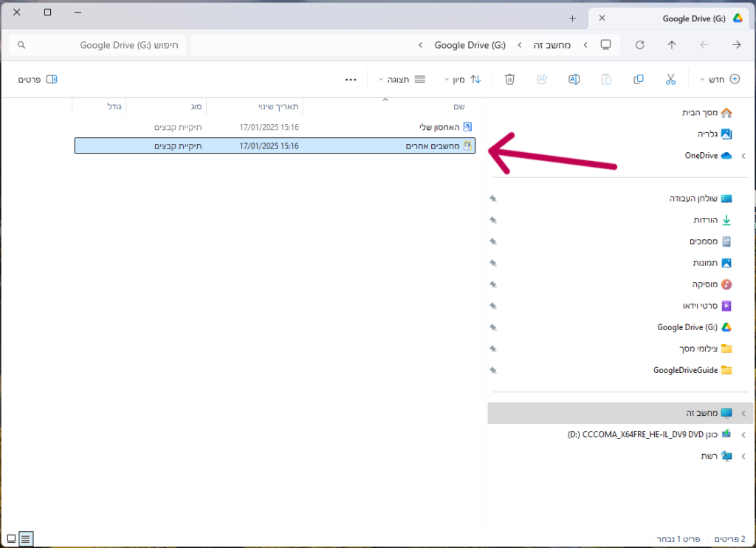Open הורדות (Downloads) pinned folder

(712, 220)
